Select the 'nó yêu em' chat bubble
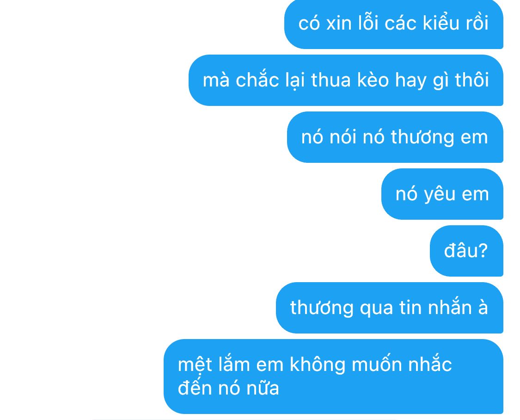The image size is (520, 420). (x=442, y=194)
